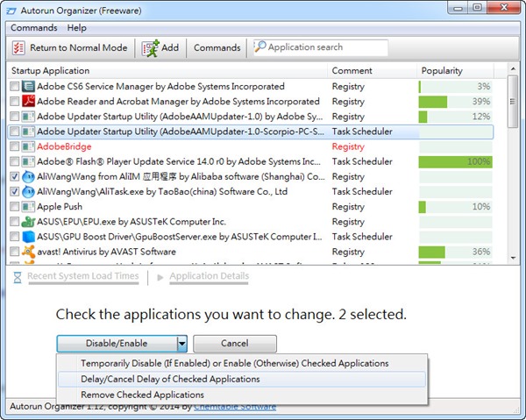This screenshot has width=526, height=420.
Task: Click the ASUS EPU green icon
Action: tap(28, 222)
